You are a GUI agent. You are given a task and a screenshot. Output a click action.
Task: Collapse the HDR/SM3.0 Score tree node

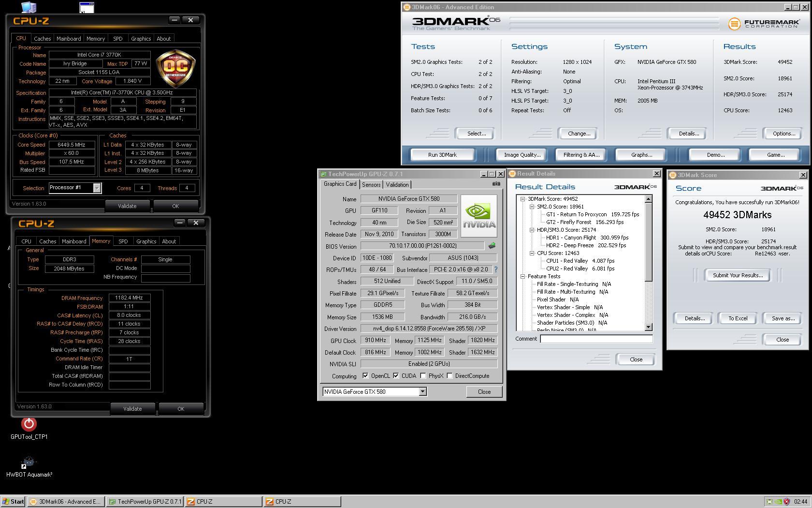[x=532, y=230]
